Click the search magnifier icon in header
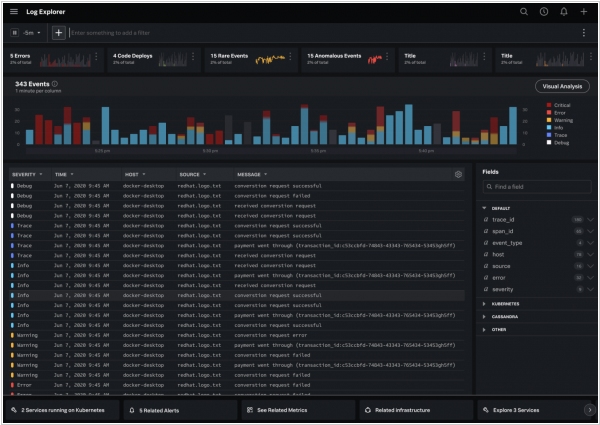This screenshot has width=600, height=425. click(523, 11)
